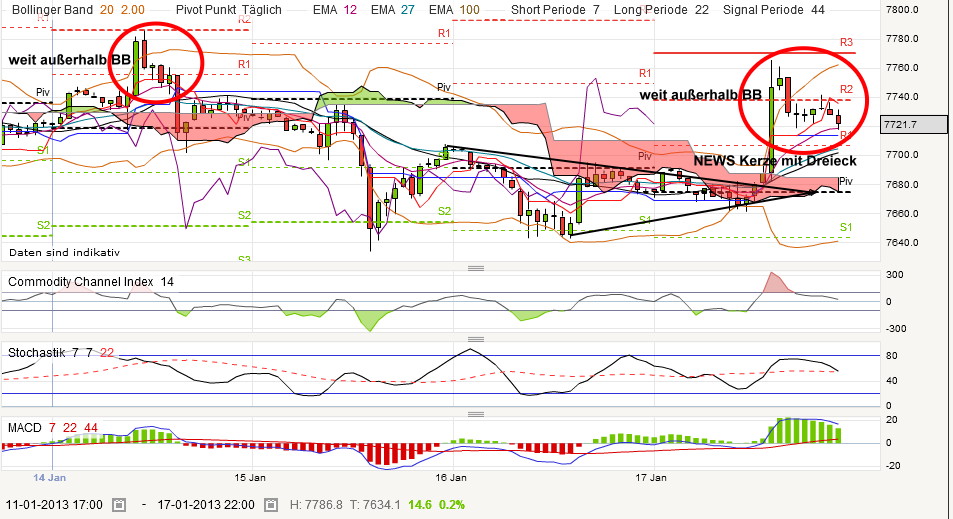The image size is (953, 519).
Task: Click the Bollinger deviation value 2.00
Action: pos(132,10)
